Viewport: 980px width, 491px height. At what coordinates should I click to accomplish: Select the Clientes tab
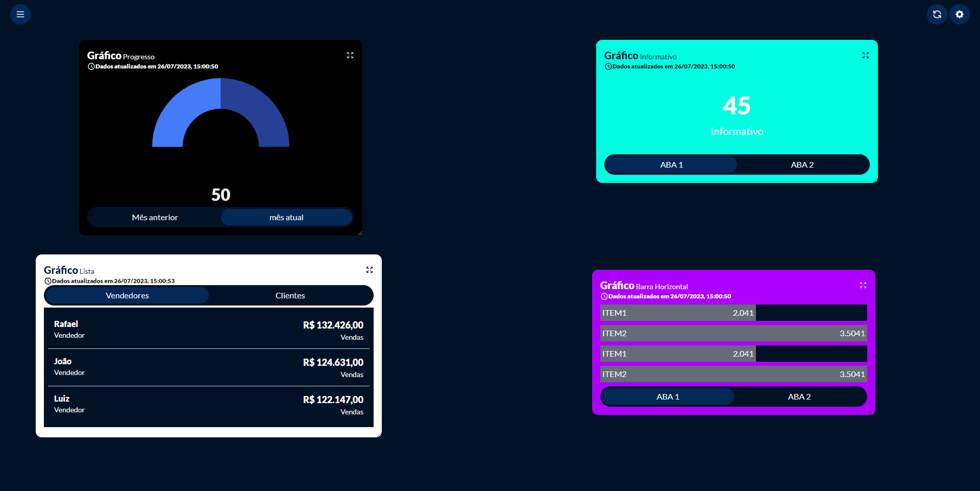pos(290,295)
